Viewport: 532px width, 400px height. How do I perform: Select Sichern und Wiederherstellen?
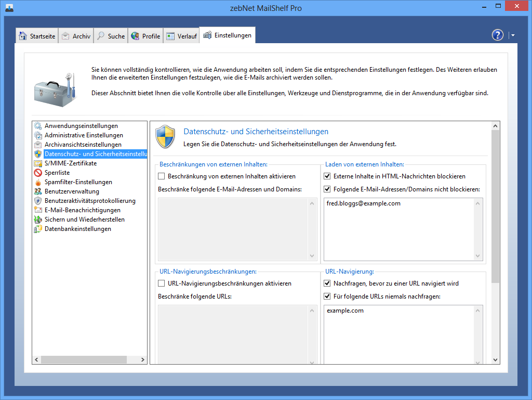point(85,220)
